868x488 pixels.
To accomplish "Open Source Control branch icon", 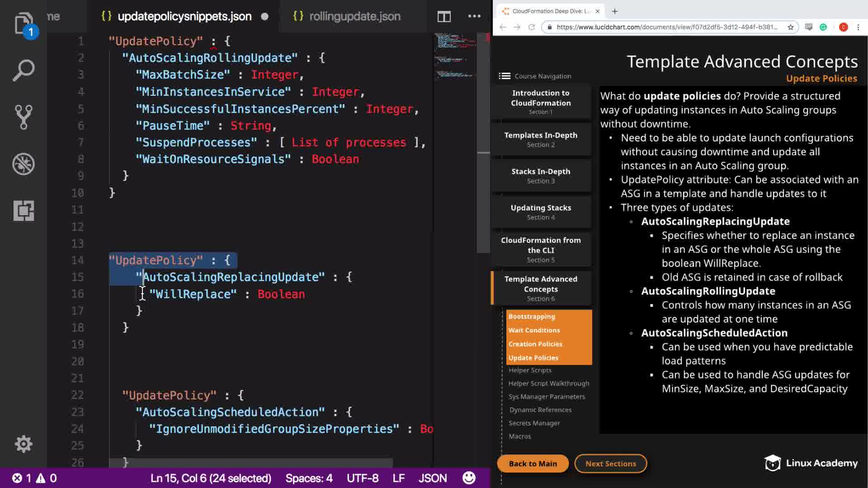I will [x=24, y=117].
